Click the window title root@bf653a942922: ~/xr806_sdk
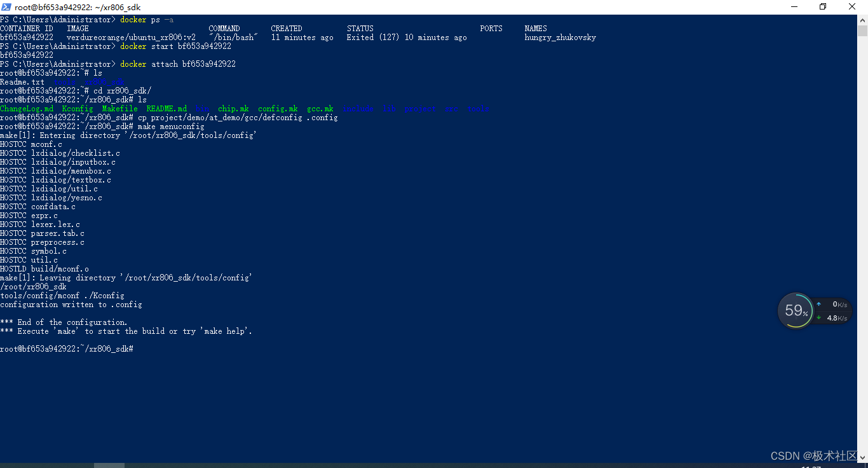Image resolution: width=868 pixels, height=468 pixels. click(78, 8)
